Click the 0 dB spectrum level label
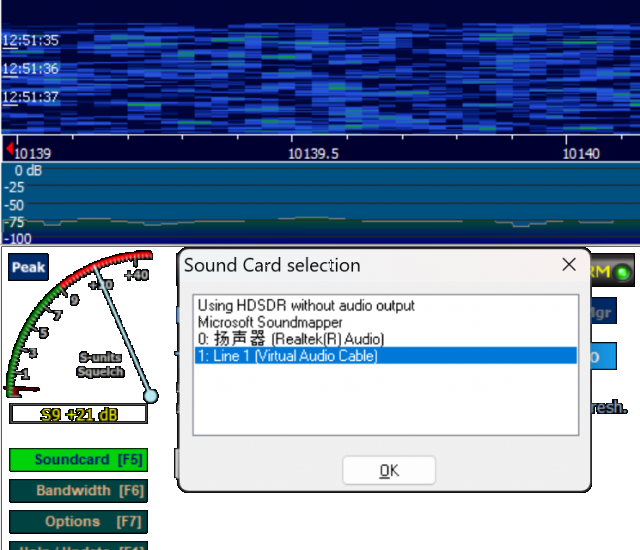This screenshot has width=640, height=550. [28, 171]
